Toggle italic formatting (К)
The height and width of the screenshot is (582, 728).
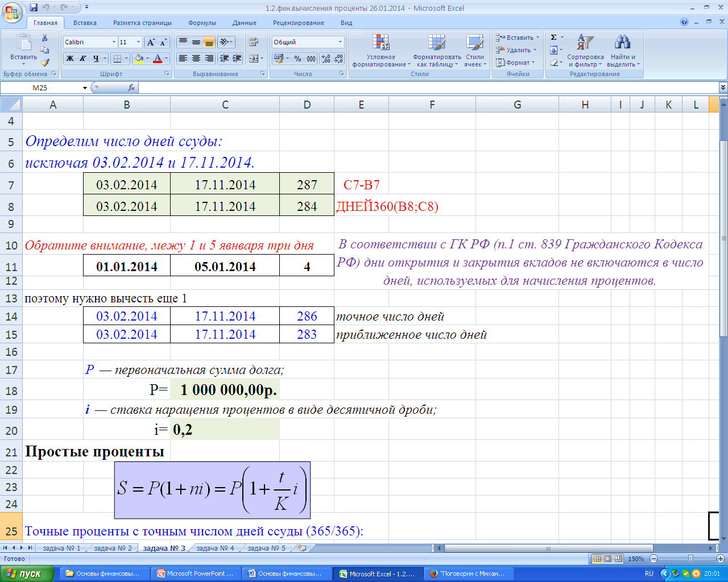coord(82,58)
